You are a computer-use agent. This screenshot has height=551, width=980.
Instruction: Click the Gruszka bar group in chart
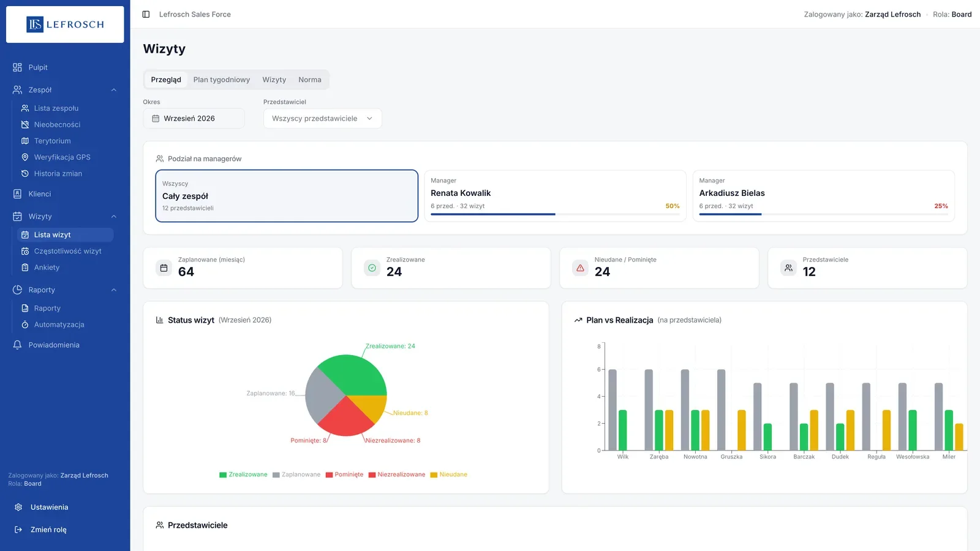(731, 410)
